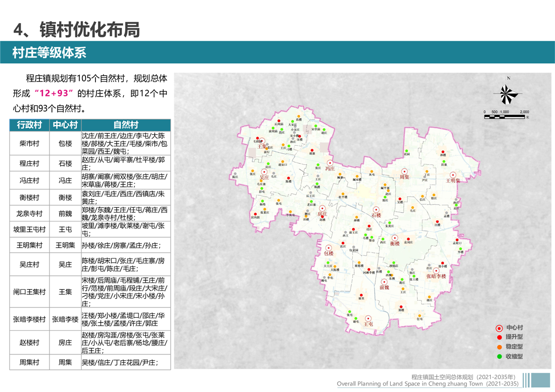Click the 包楼 central village marker

coord(328,248)
